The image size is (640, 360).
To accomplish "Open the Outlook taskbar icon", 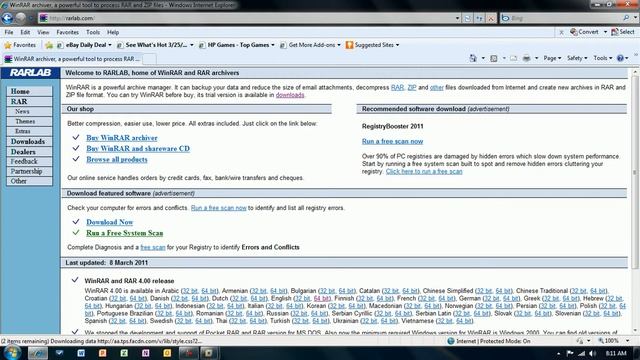I will tap(167, 353).
